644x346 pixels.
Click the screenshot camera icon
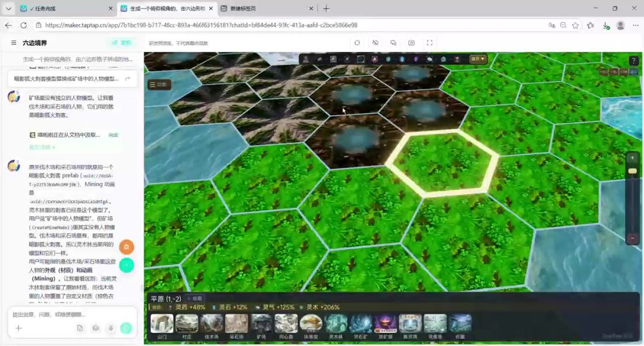coord(411,43)
